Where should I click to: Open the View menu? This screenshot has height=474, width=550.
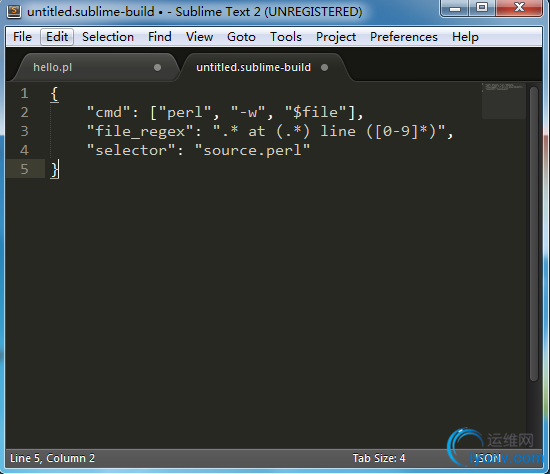[x=199, y=37]
